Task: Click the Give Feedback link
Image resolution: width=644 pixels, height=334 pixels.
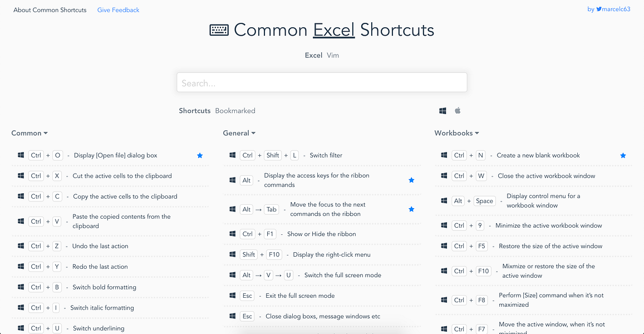Action: pyautogui.click(x=118, y=9)
